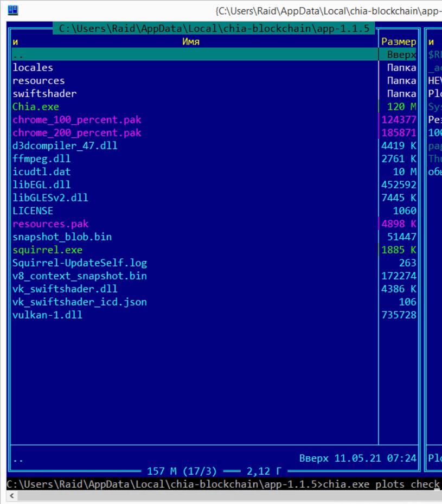Select vk_swiftshader.dll file
Screen dimensions: 442x504
pos(65,289)
